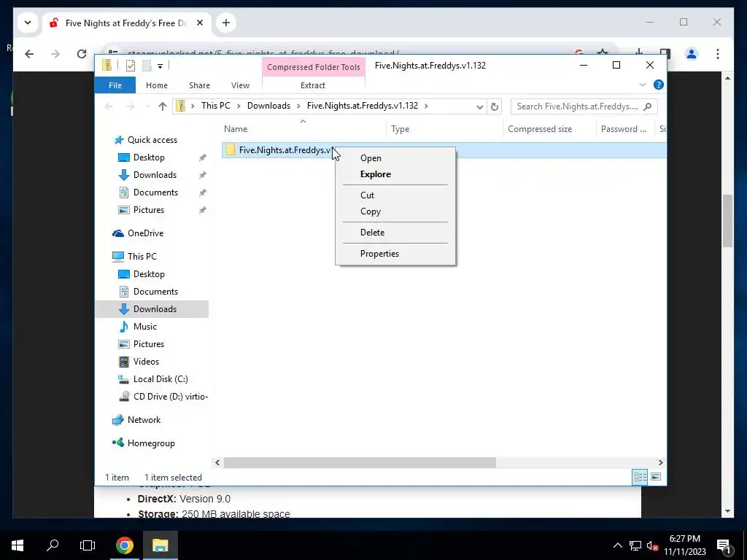Image resolution: width=747 pixels, height=560 pixels.
Task: Click the Properties icon in Quick Access Toolbar
Action: [x=130, y=66]
